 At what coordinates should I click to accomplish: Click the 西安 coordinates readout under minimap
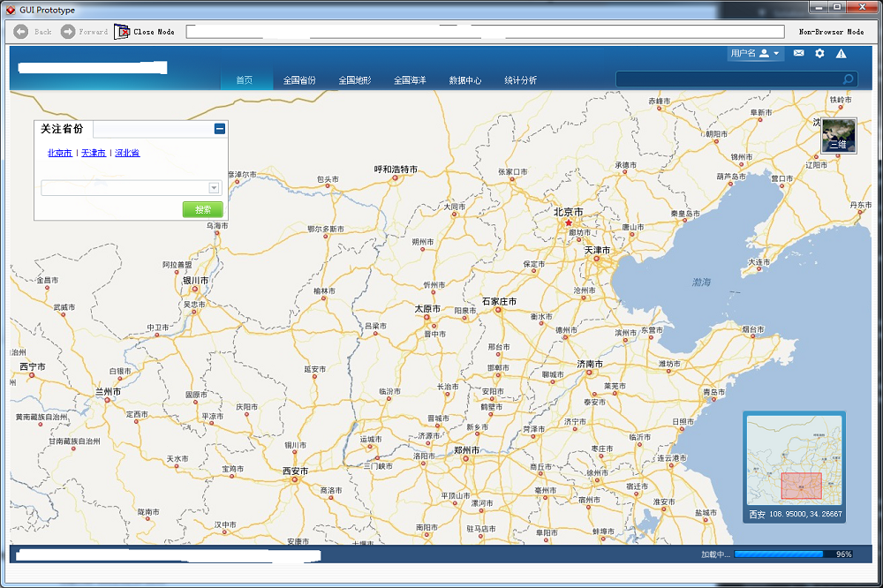point(796,514)
